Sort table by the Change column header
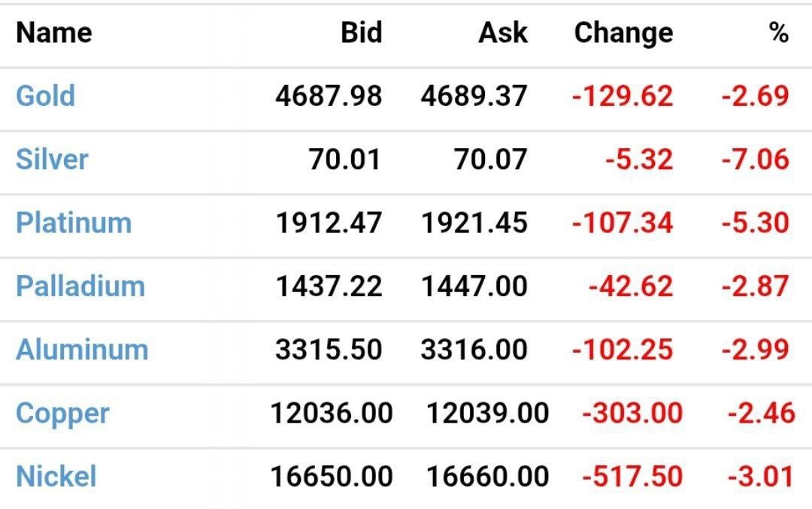 pyautogui.click(x=623, y=34)
